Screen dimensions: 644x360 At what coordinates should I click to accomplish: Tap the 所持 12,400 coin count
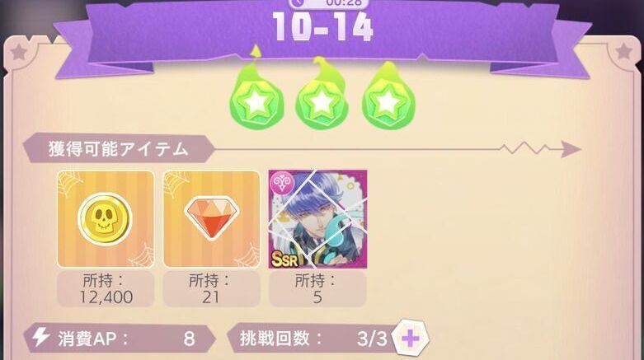click(x=106, y=288)
